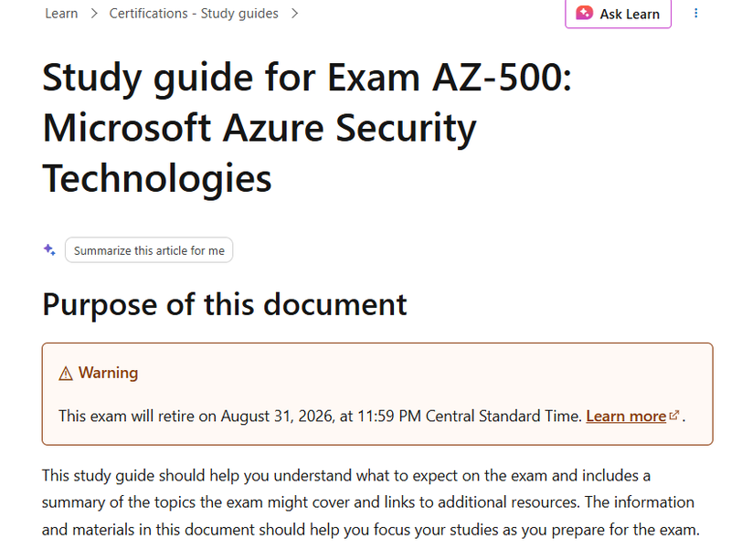Open the Ask Learn assistant
Image resolution: width=731 pixels, height=560 pixels.
[618, 14]
